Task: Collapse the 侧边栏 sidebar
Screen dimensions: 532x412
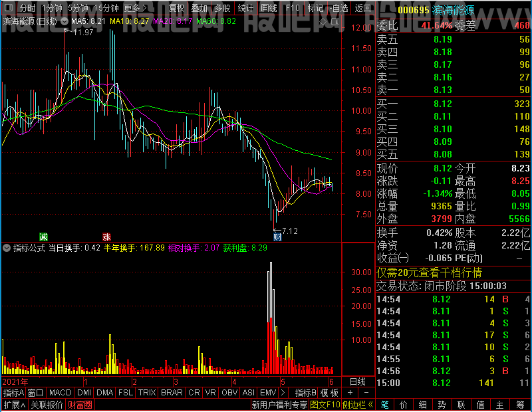Action: 358,405
